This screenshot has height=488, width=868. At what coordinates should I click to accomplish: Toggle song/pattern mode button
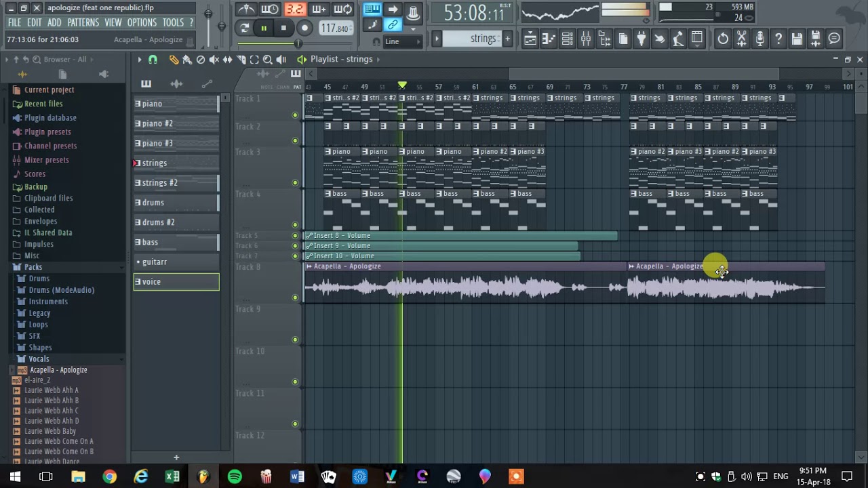(x=245, y=28)
